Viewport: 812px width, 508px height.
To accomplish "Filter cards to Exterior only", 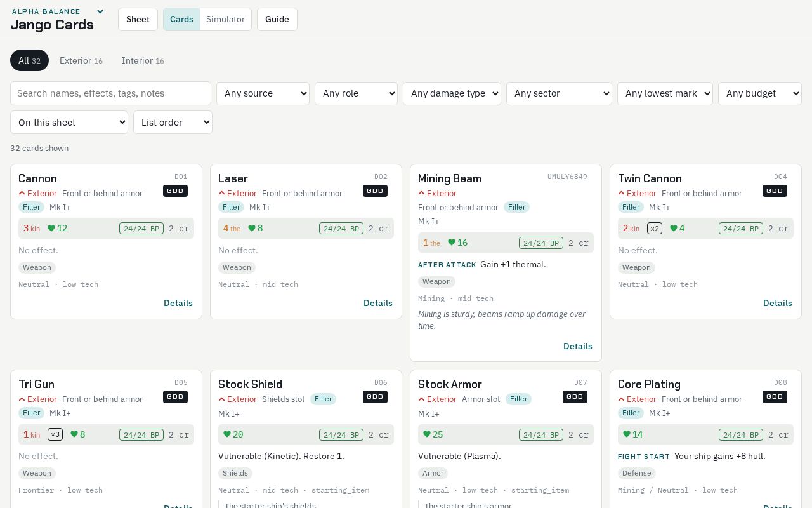I will coord(81,60).
